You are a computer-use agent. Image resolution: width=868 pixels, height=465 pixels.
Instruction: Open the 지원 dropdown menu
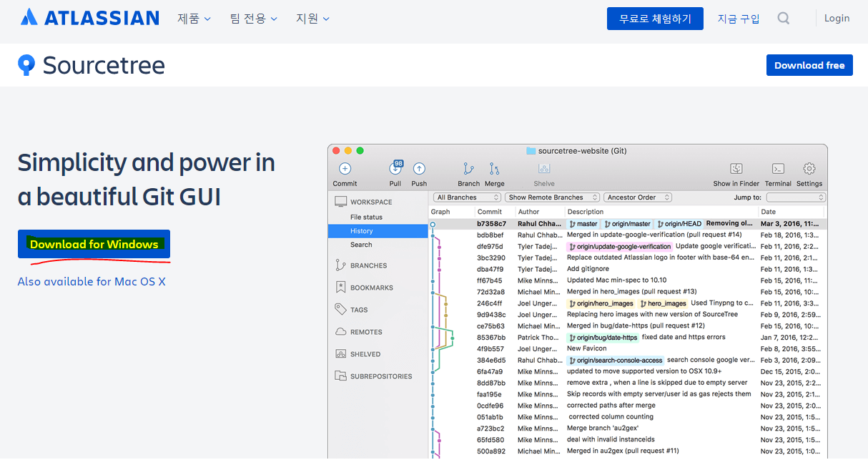pos(312,19)
